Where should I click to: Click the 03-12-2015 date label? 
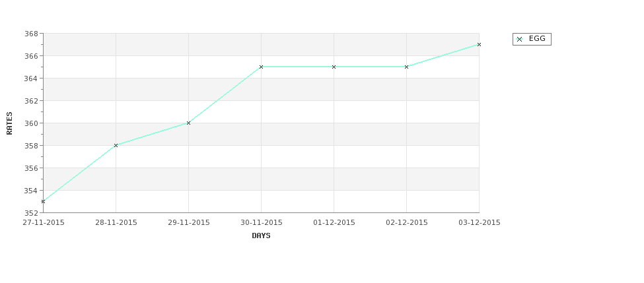(x=480, y=223)
